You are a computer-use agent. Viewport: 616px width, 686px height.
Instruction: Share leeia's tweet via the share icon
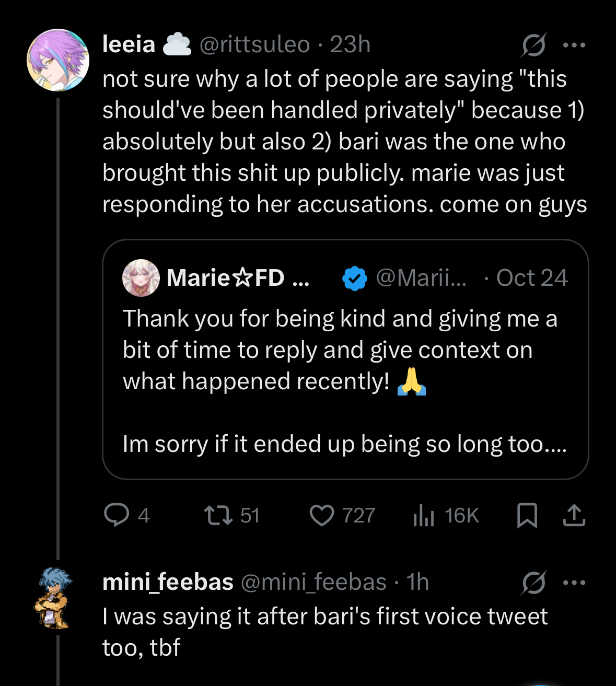(574, 515)
